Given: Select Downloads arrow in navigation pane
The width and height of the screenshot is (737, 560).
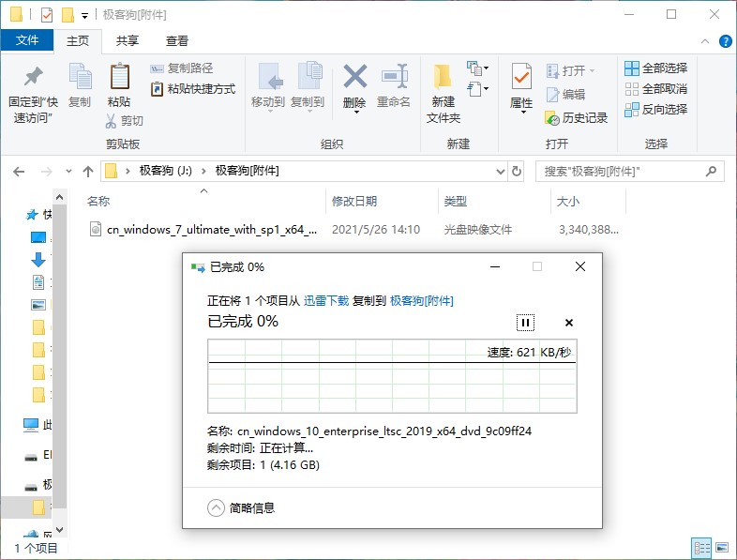Looking at the screenshot, I should pyautogui.click(x=38, y=260).
